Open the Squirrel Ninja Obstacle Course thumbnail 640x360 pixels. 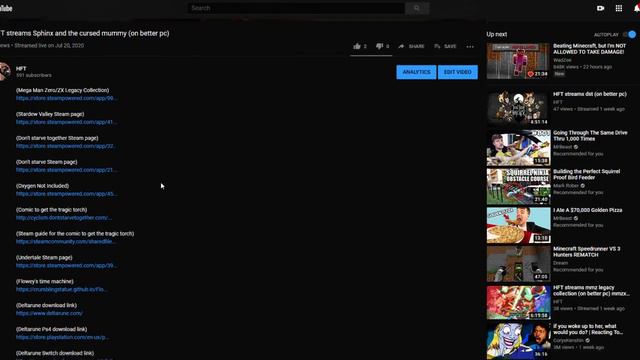click(518, 186)
